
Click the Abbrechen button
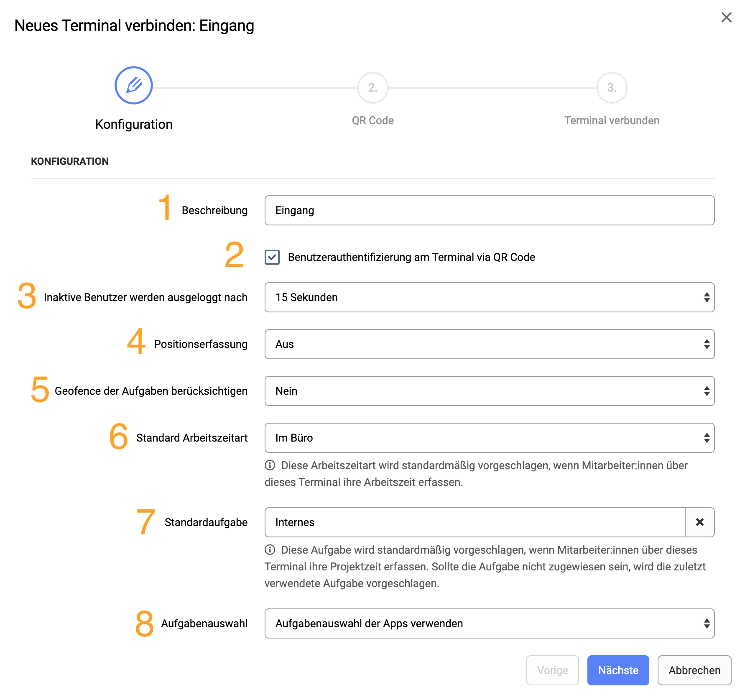[x=694, y=670]
